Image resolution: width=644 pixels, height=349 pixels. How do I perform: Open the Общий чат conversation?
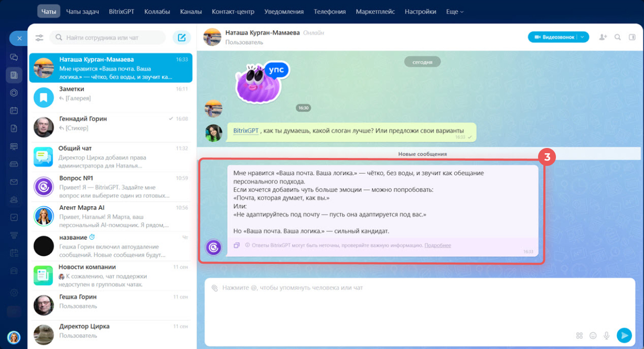pyautogui.click(x=110, y=157)
